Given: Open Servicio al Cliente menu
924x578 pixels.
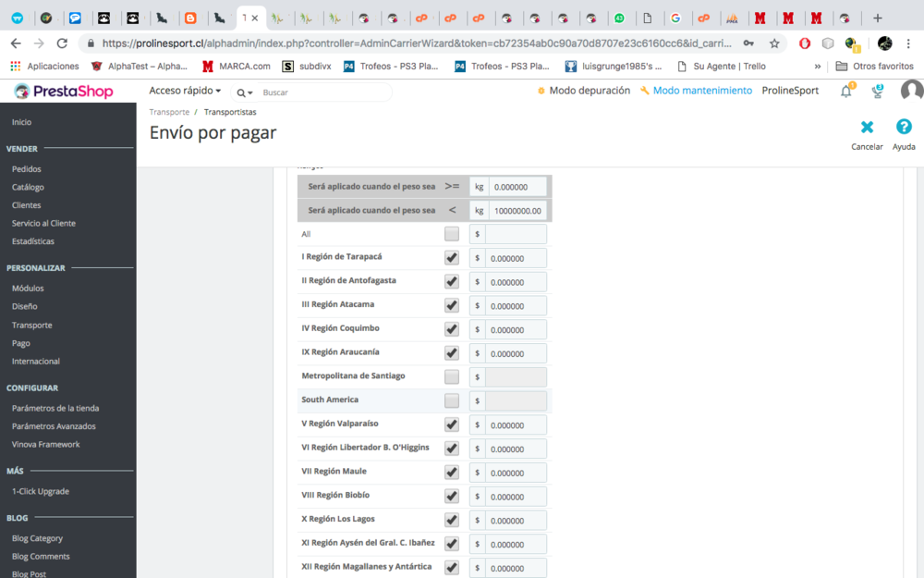Looking at the screenshot, I should click(x=43, y=224).
